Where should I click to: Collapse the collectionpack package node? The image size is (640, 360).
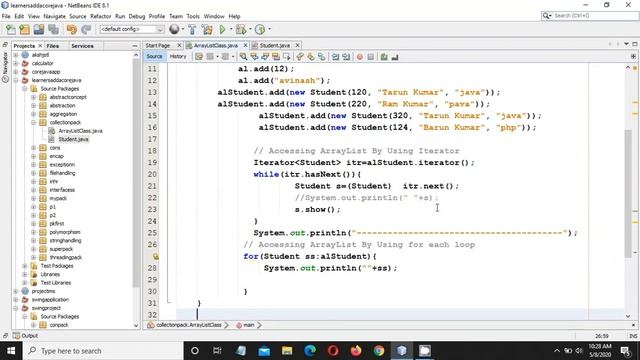tap(33, 122)
